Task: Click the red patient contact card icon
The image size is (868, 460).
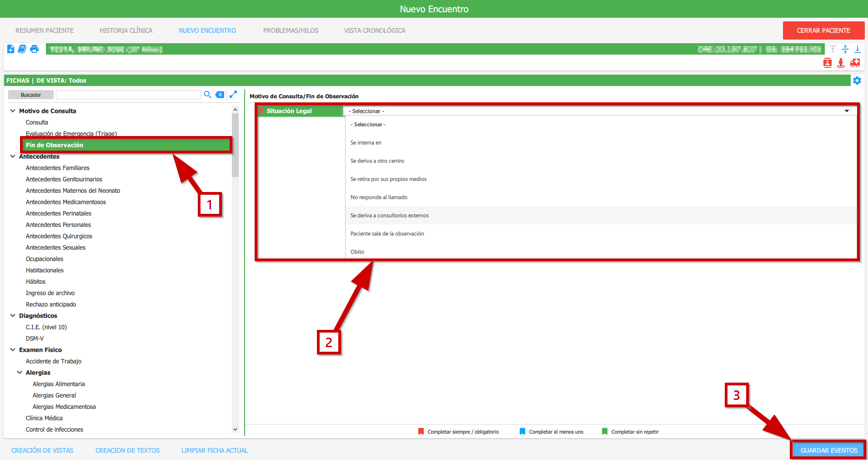Action: point(828,63)
